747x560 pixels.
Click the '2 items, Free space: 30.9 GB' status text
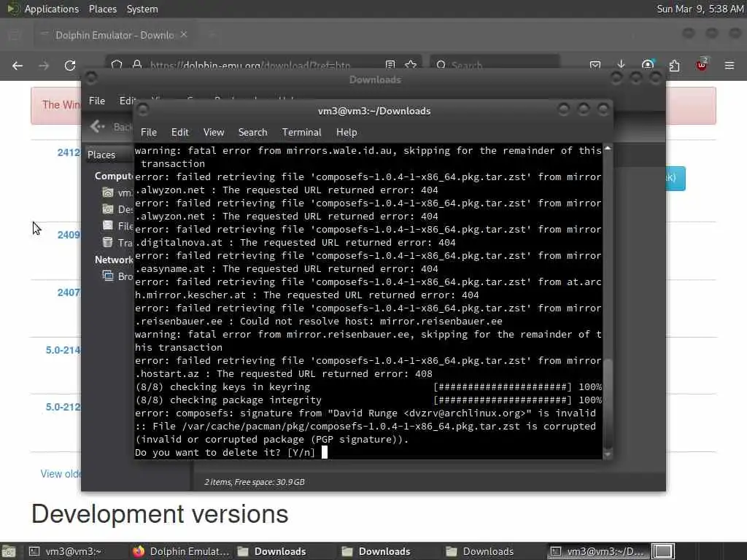(x=255, y=482)
